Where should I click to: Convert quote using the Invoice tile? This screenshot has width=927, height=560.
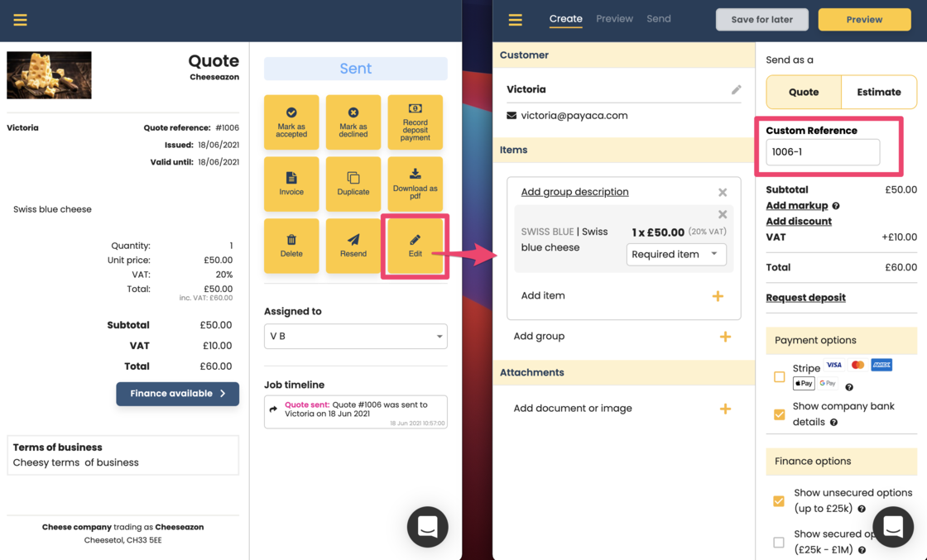tap(291, 184)
